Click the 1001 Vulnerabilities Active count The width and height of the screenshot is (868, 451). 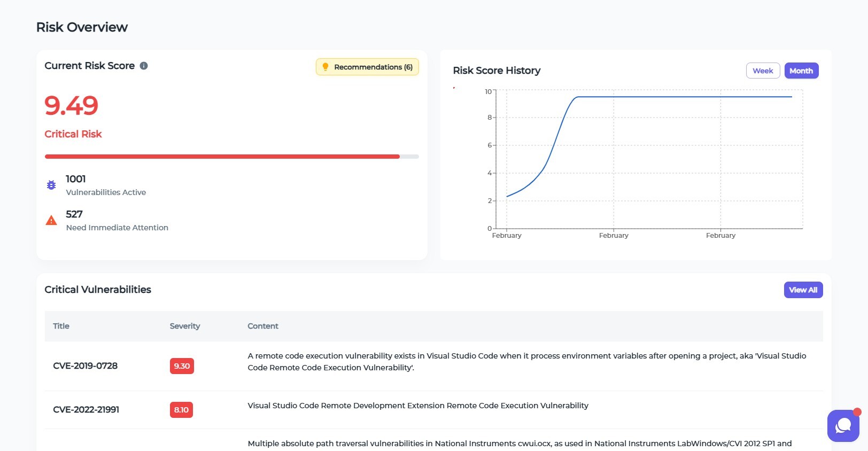[x=76, y=179]
